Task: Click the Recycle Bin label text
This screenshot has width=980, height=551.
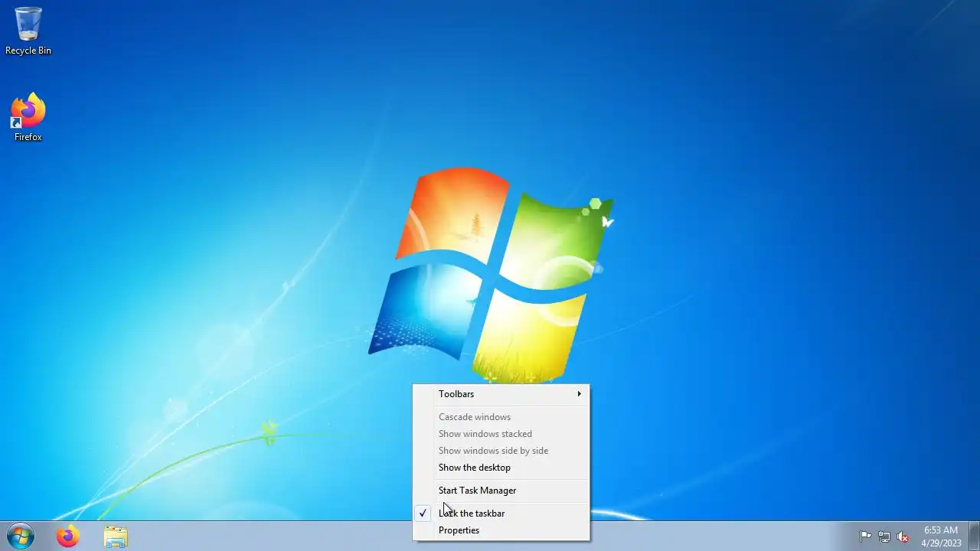Action: pos(28,51)
